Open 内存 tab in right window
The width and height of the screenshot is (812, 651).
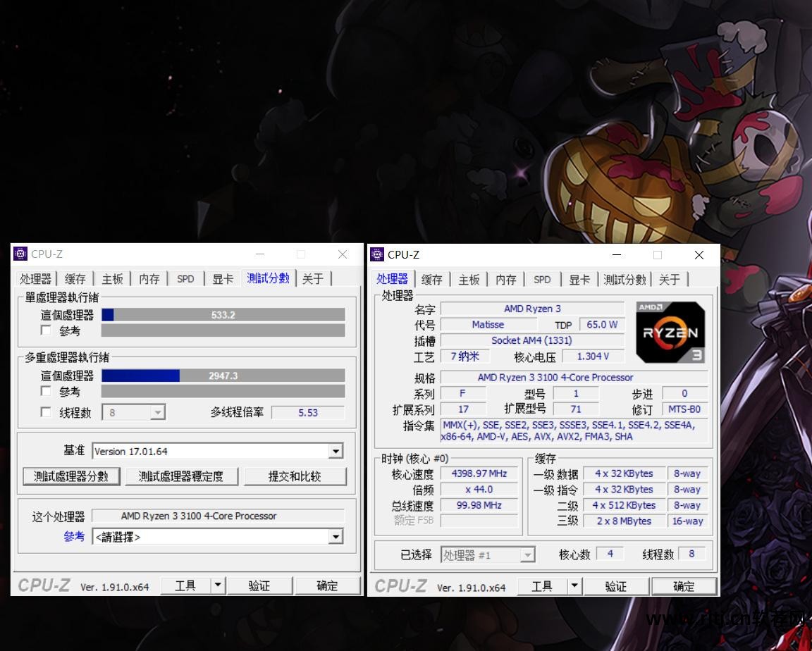pos(506,280)
